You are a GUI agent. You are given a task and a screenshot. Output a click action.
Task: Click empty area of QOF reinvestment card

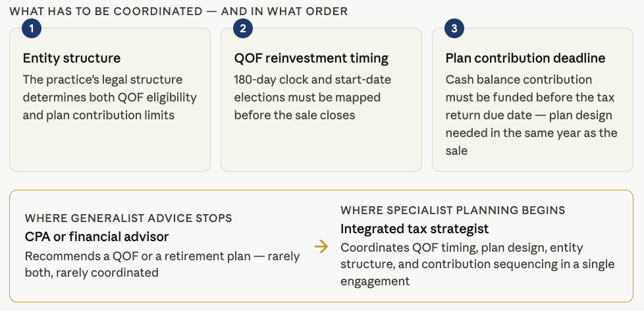point(321,148)
